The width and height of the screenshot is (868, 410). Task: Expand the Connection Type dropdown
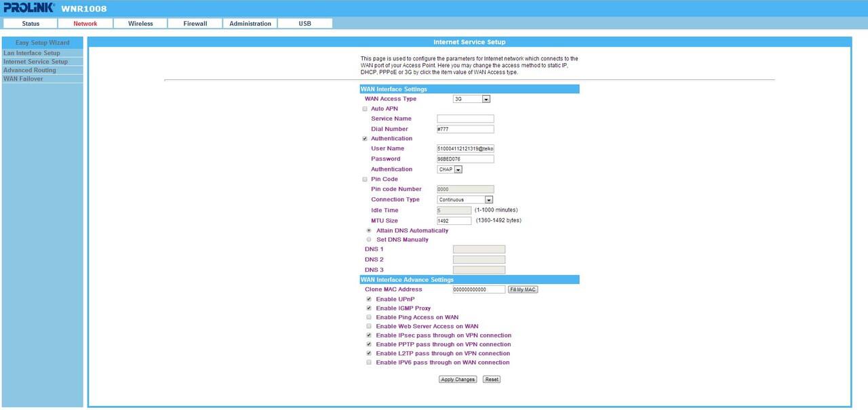click(x=465, y=200)
